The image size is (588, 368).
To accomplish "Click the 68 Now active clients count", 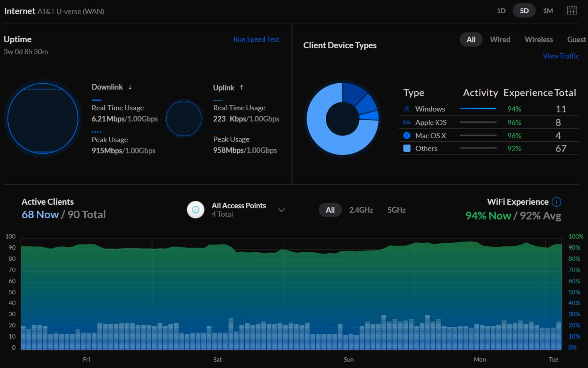I will click(40, 215).
